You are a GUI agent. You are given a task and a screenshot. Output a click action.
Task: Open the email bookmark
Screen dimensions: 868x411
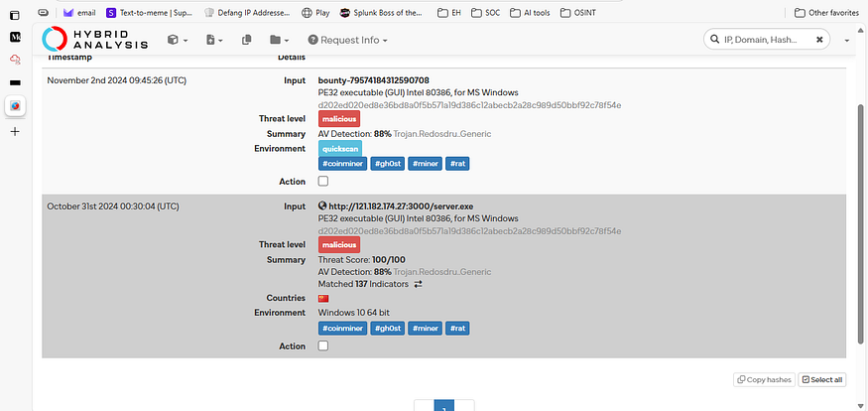click(79, 12)
